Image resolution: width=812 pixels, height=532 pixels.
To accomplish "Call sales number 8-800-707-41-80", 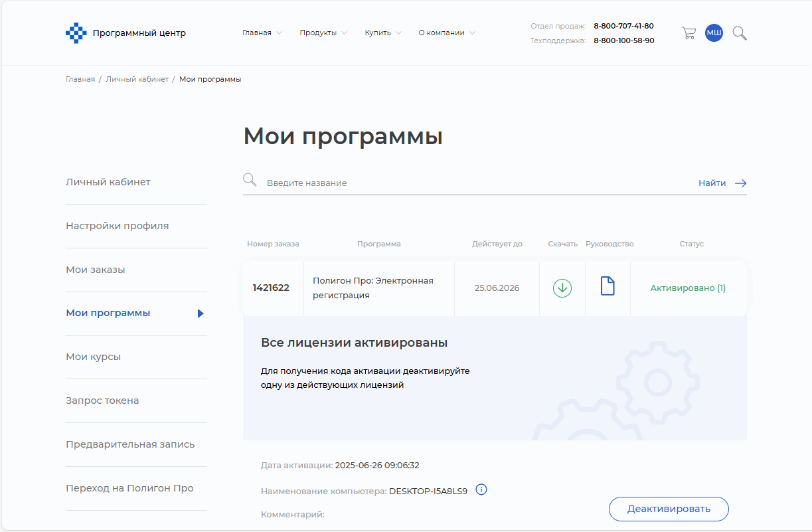I will (x=623, y=26).
